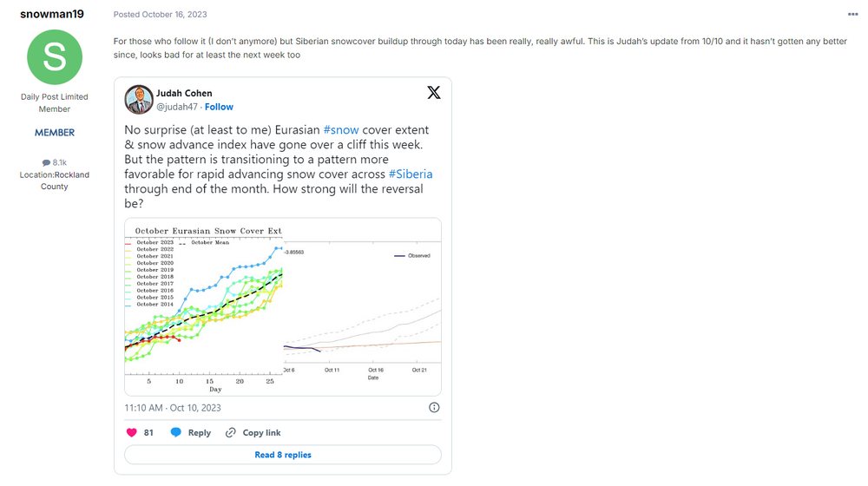Click Judah Cohen's profile photo
Screen dimensions: 868x486
[138, 100]
